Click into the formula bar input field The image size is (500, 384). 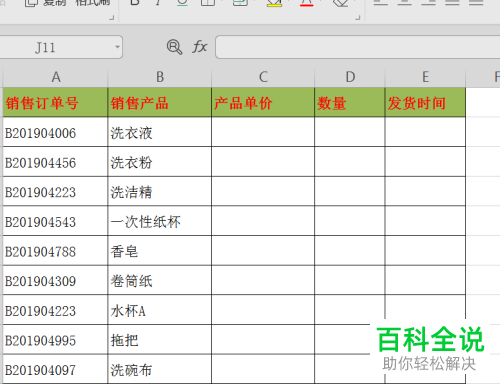[358, 47]
